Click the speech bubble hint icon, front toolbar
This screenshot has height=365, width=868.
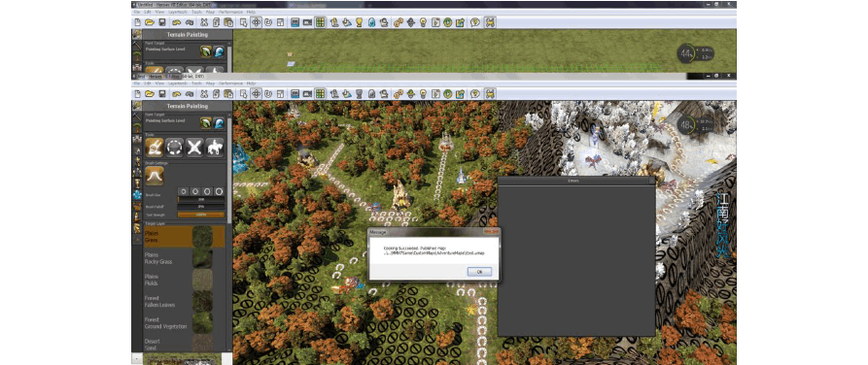coord(474,93)
